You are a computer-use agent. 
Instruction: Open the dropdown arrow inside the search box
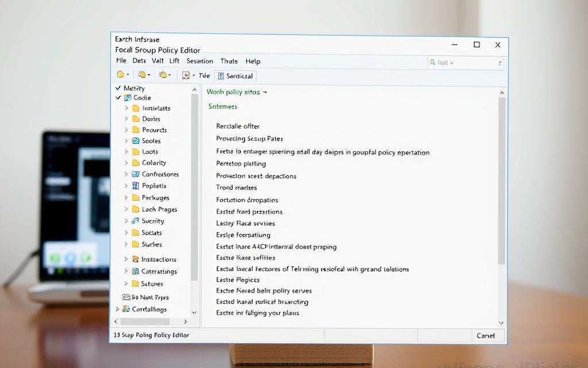[452, 63]
